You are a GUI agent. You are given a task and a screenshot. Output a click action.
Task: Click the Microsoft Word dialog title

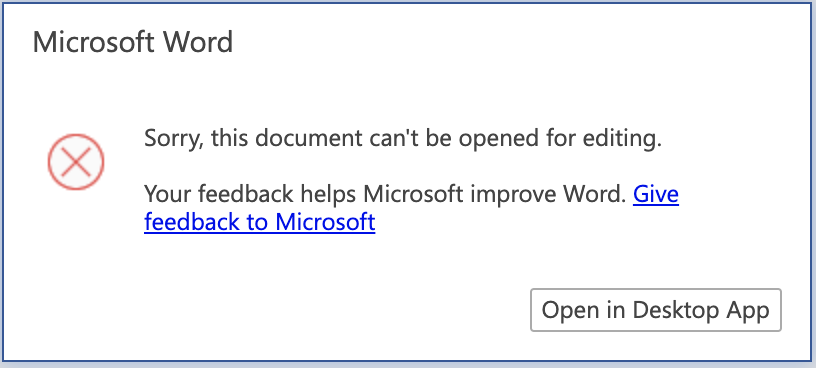[133, 42]
